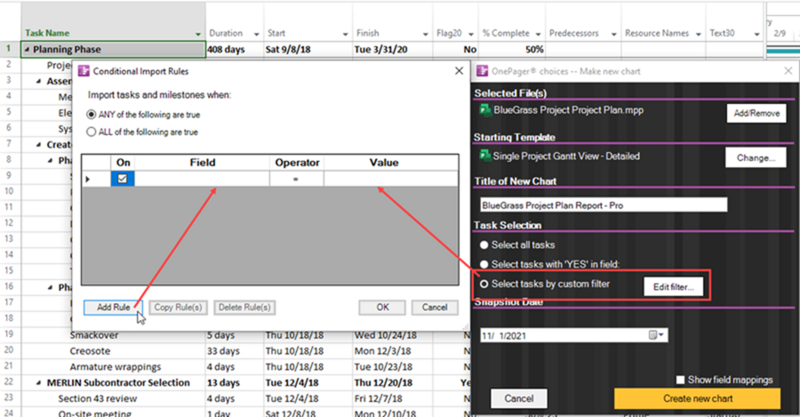The height and width of the screenshot is (417, 800).
Task: Open Start column filter dropdown
Action: point(345,34)
